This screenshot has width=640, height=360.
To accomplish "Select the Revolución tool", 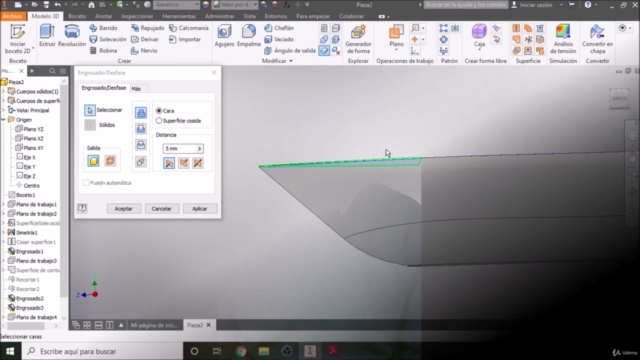I will [x=72, y=36].
